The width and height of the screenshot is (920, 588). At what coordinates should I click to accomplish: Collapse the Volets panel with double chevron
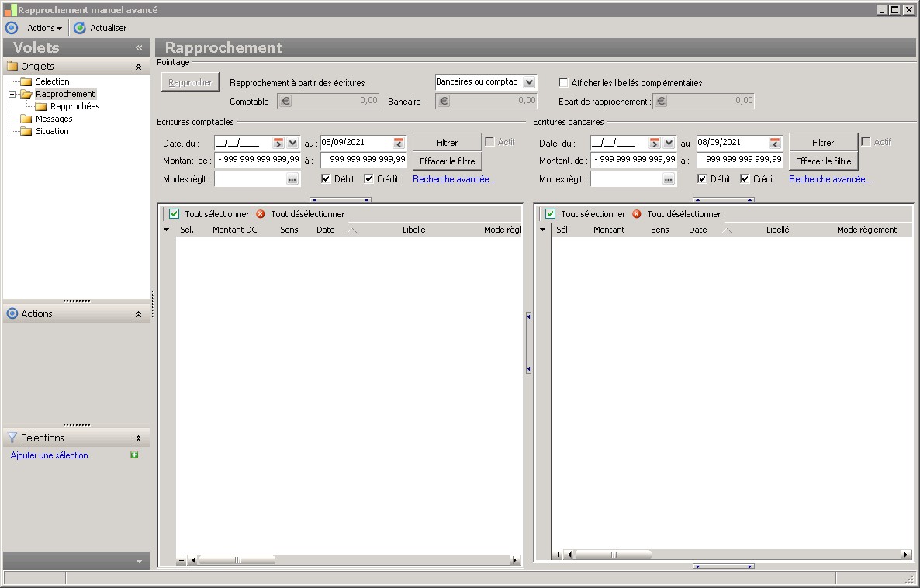tap(139, 47)
